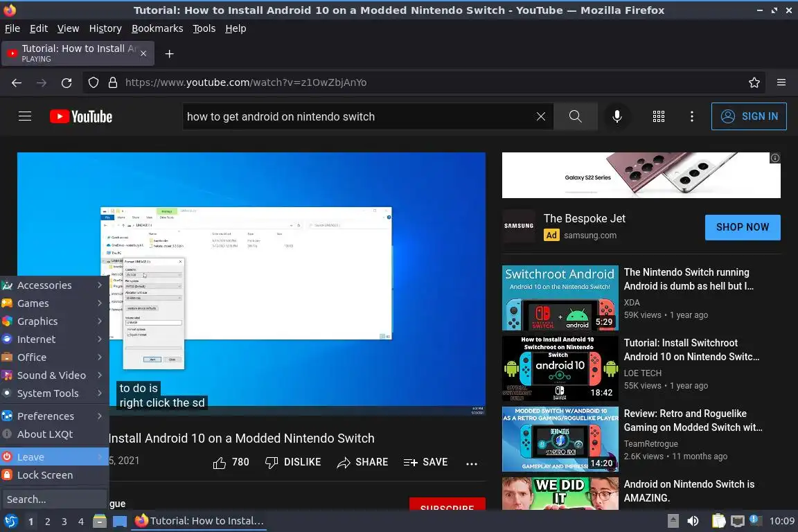Open the SHARE arrow option

tap(362, 462)
